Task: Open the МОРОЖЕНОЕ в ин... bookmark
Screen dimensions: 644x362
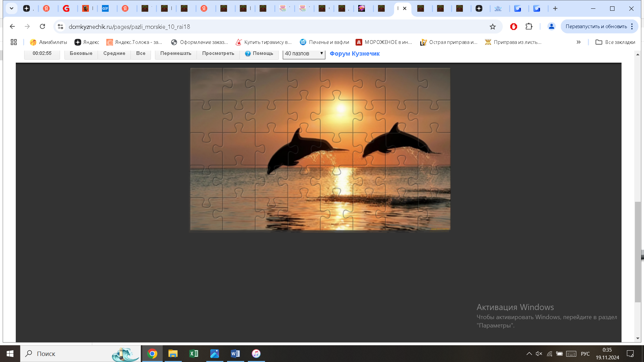Action: point(384,42)
